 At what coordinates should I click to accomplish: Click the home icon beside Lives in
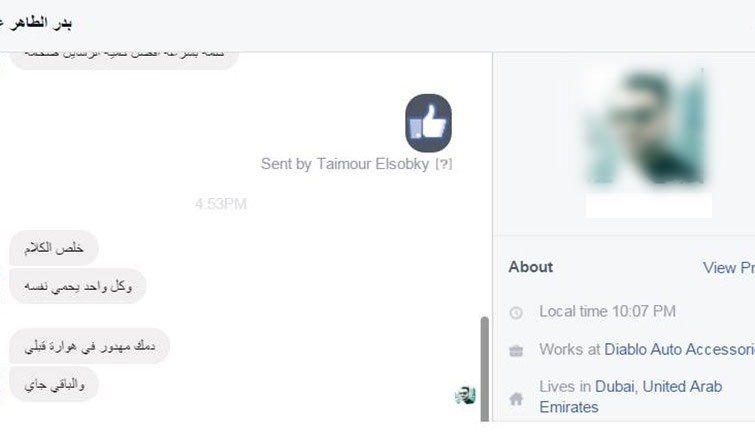click(x=516, y=398)
